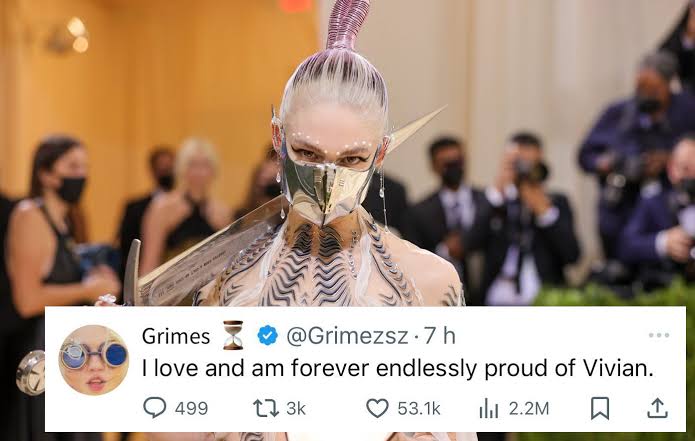Open the Grimes profile avatar picture
The height and width of the screenshot is (441, 695).
pyautogui.click(x=94, y=360)
